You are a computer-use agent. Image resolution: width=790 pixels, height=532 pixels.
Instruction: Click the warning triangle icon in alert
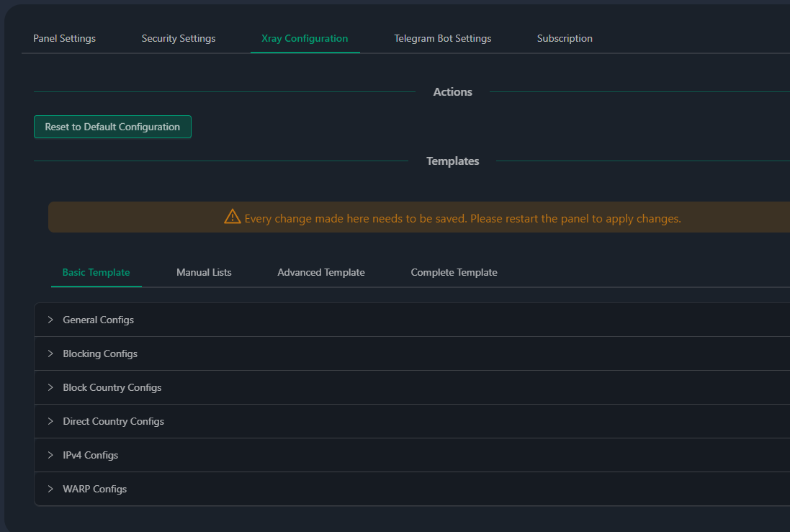click(x=232, y=217)
